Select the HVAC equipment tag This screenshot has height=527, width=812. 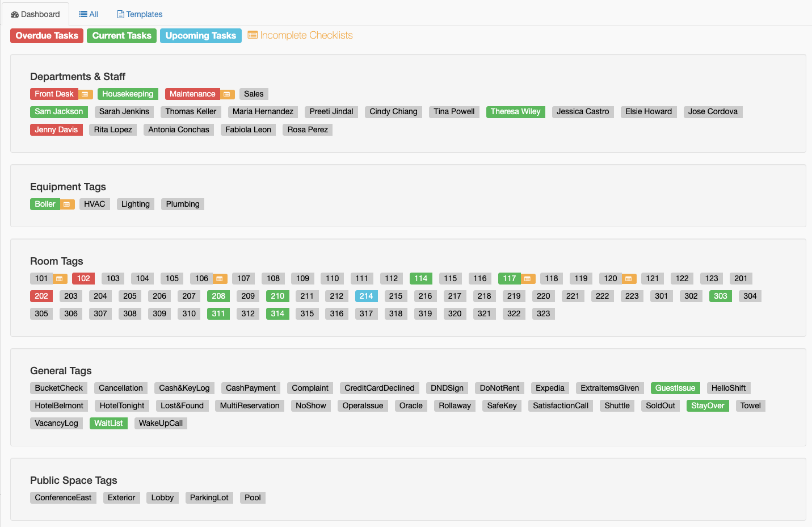tap(95, 204)
